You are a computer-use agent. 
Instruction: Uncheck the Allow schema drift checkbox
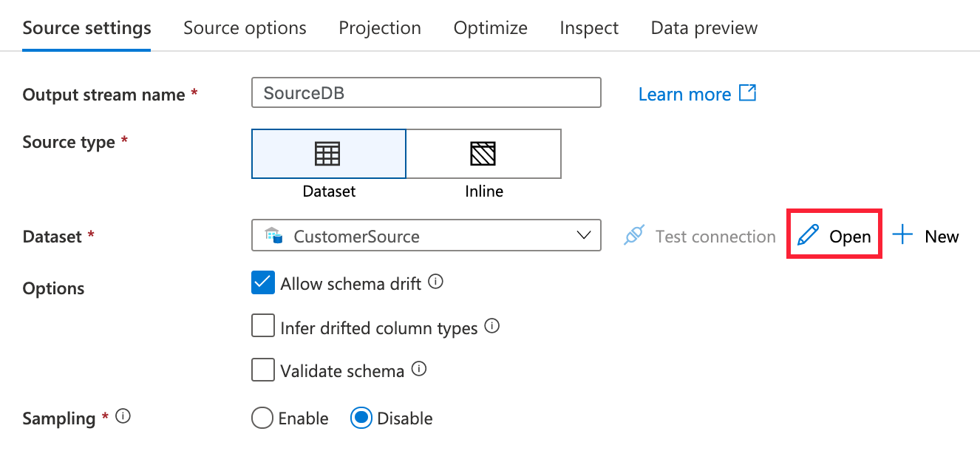(x=263, y=283)
